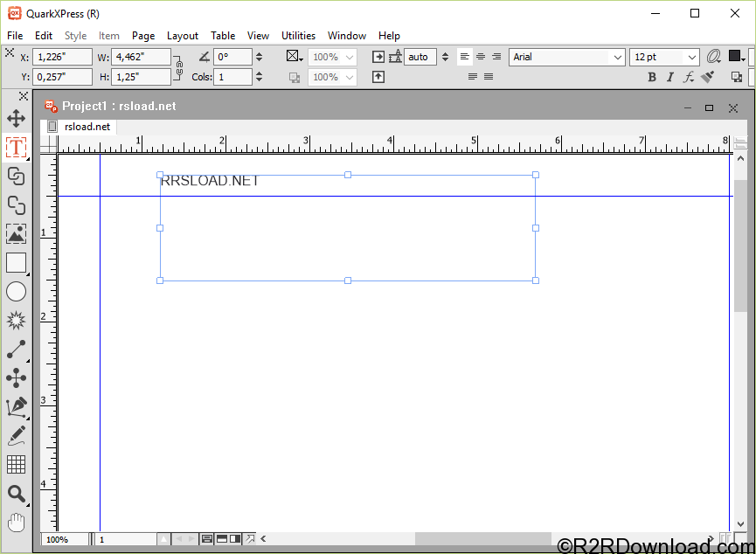
Task: Toggle Italic text style
Action: pos(670,77)
